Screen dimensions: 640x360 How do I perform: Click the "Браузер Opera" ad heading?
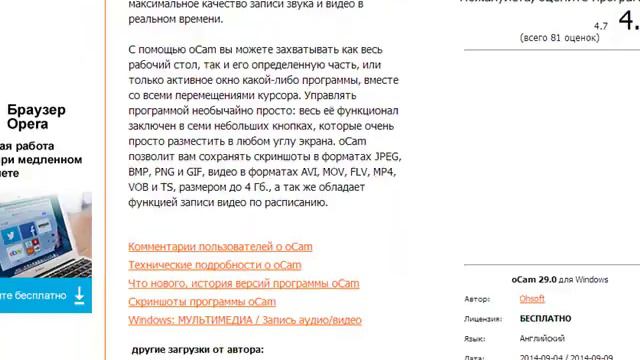pos(36,117)
